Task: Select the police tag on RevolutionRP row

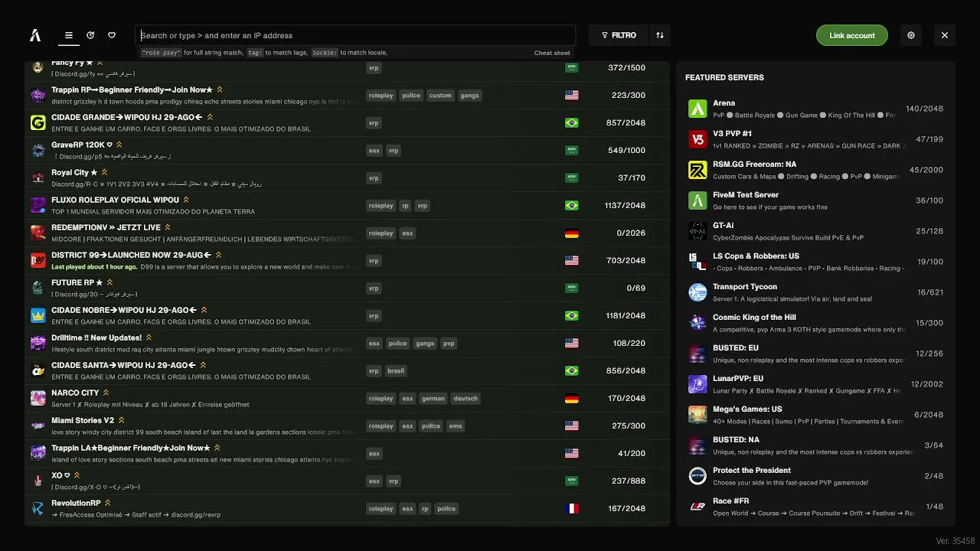Action: pyautogui.click(x=446, y=508)
